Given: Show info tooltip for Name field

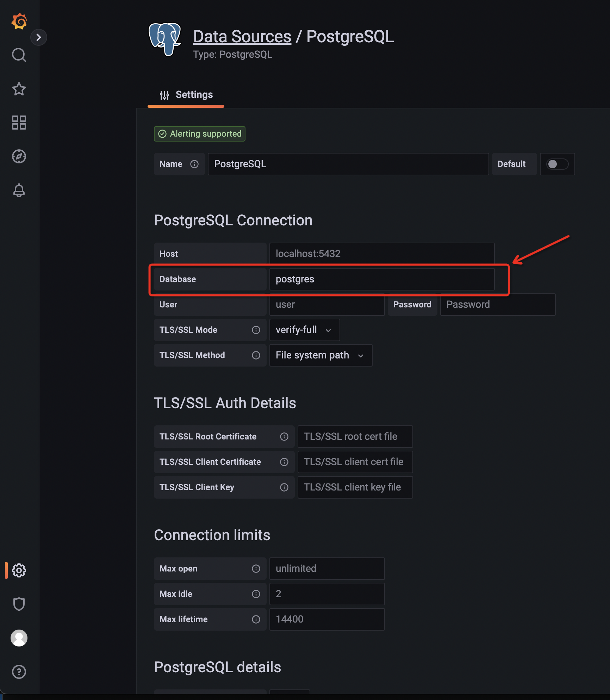Looking at the screenshot, I should click(194, 164).
